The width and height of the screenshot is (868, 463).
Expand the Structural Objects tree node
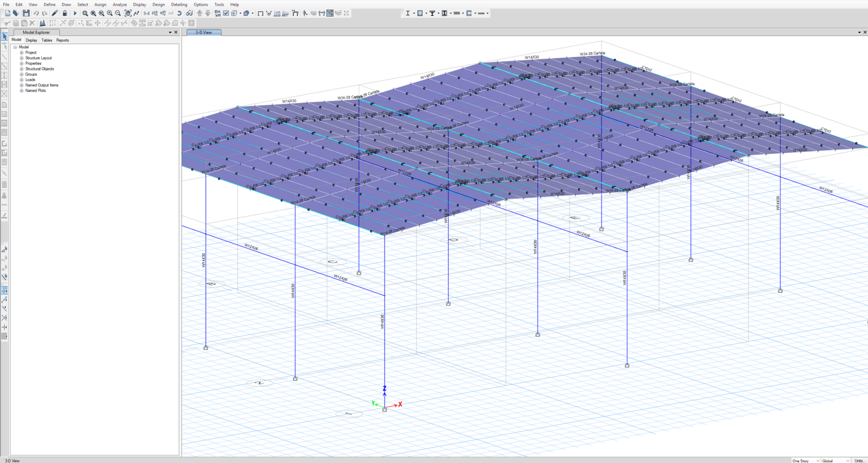tap(22, 69)
